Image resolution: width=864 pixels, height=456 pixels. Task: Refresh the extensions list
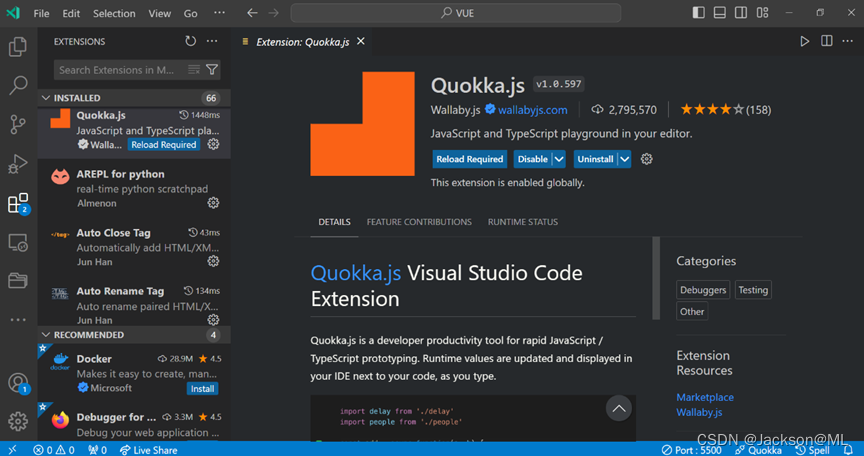pos(191,41)
